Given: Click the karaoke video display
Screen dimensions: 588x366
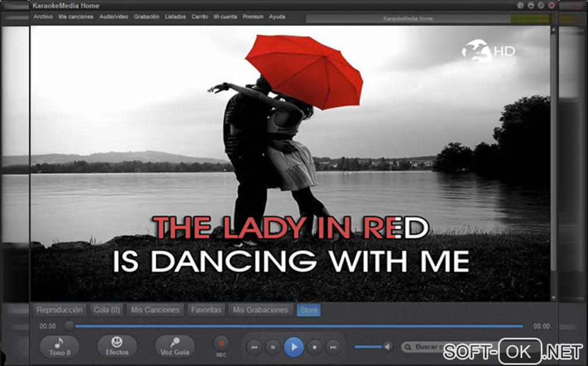Looking at the screenshot, I should point(290,164).
